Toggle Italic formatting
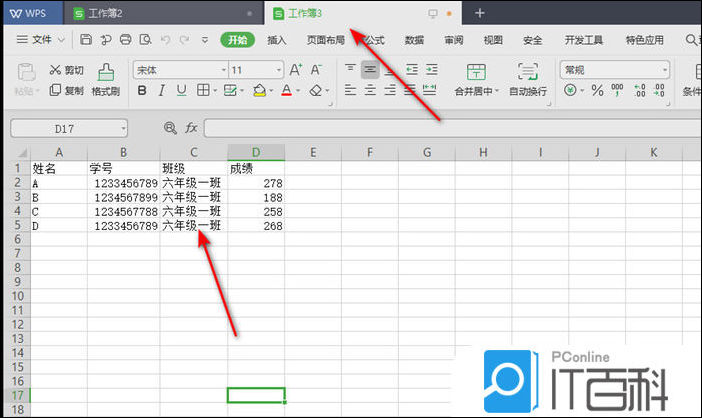The height and width of the screenshot is (418, 702). [x=161, y=90]
